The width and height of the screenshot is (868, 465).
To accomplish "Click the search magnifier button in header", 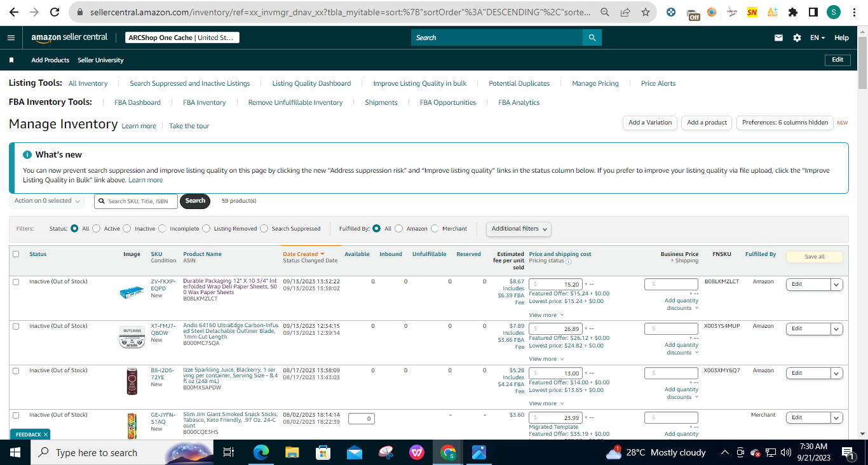I will (x=592, y=37).
